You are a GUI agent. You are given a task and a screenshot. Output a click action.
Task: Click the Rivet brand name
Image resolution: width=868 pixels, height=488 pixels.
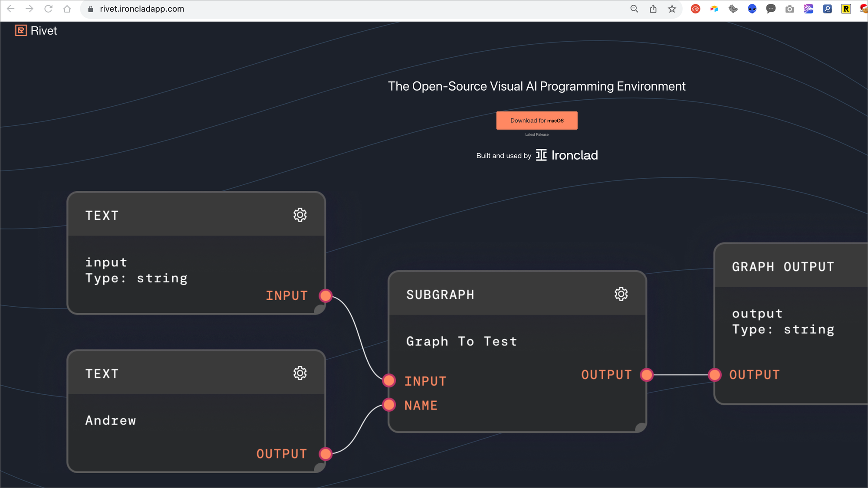tap(44, 30)
